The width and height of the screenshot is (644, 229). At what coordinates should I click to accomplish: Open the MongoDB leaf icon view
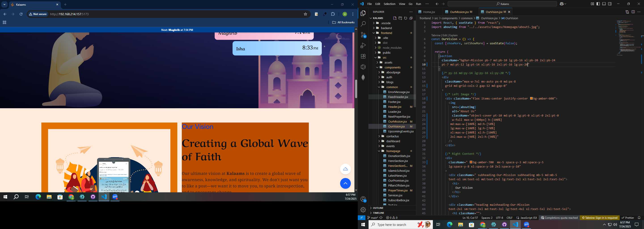[363, 78]
